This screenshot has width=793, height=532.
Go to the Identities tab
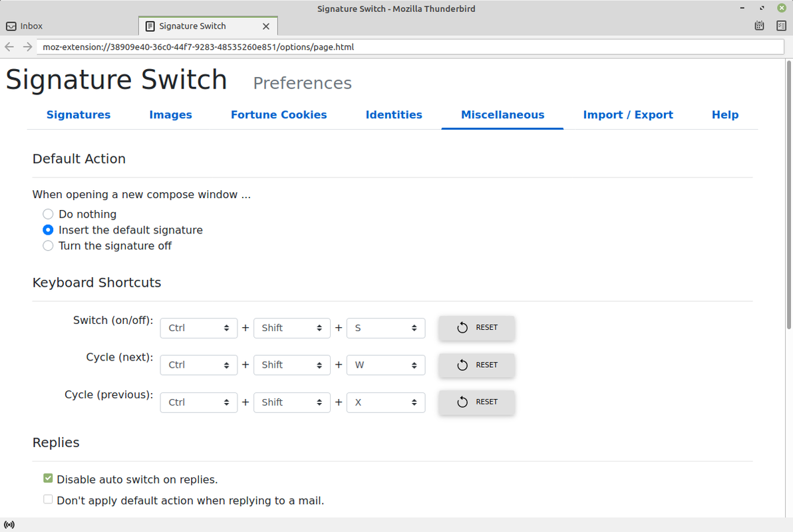(393, 115)
